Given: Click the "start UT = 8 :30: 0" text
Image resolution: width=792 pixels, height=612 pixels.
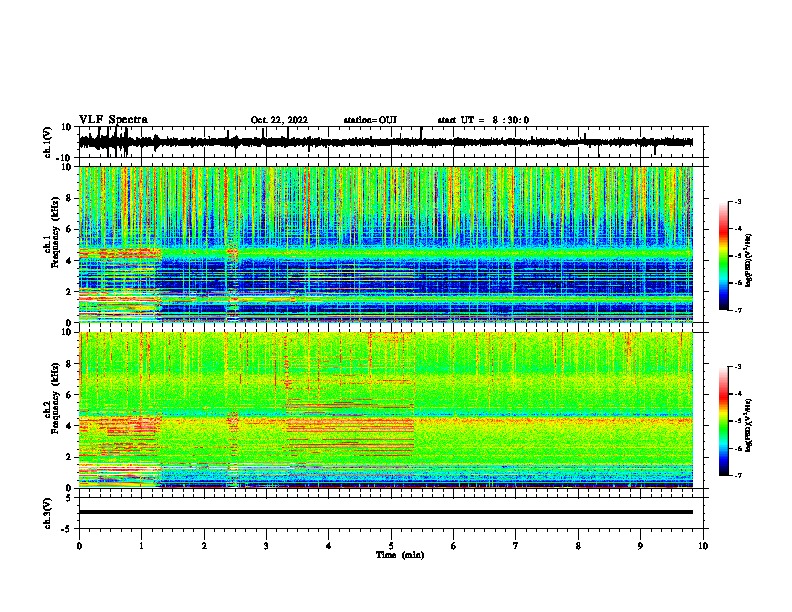Looking at the screenshot, I should point(483,120).
